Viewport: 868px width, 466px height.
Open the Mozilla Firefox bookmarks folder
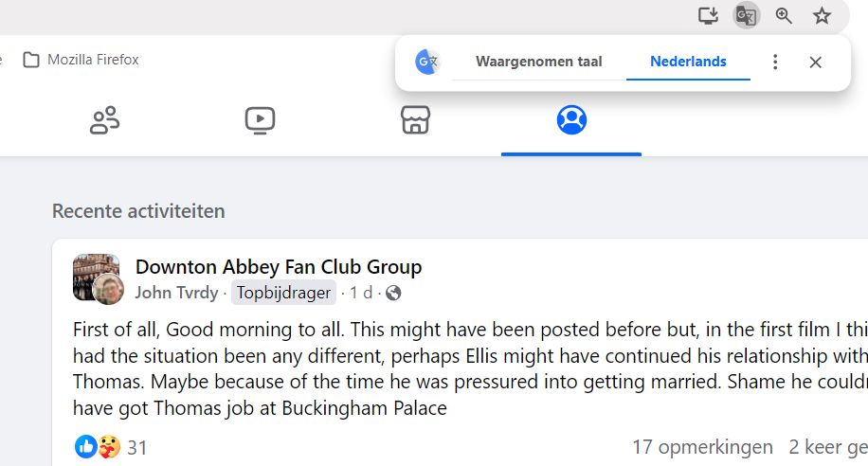tap(81, 60)
